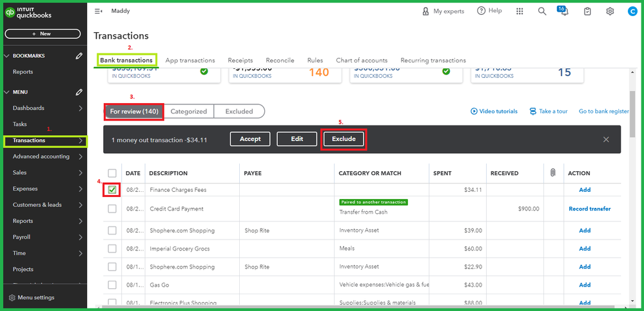Open Chart of accounts tab

pos(362,61)
